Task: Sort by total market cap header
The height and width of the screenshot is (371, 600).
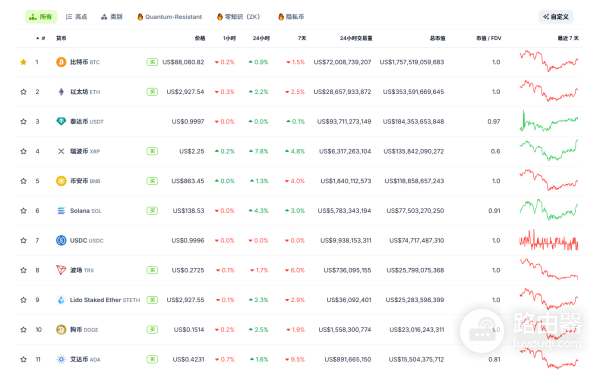Action: (x=437, y=38)
